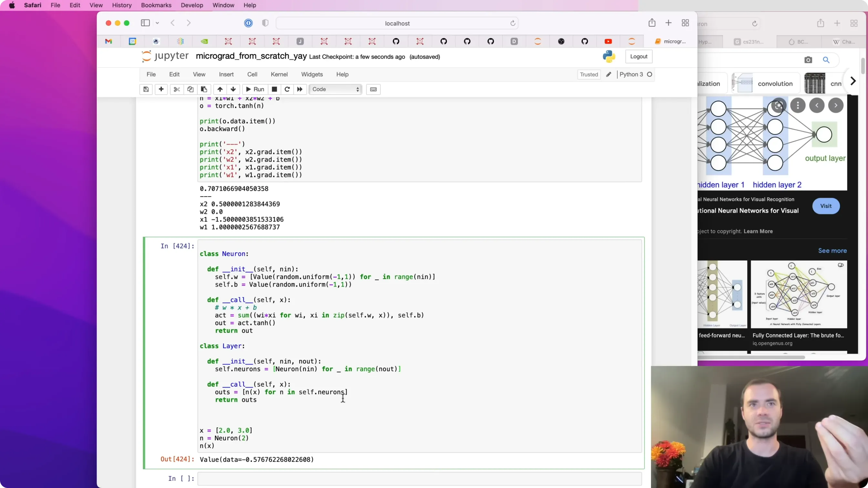Reload the localhost page icon
Viewport: 868px width, 488px height.
click(x=512, y=23)
